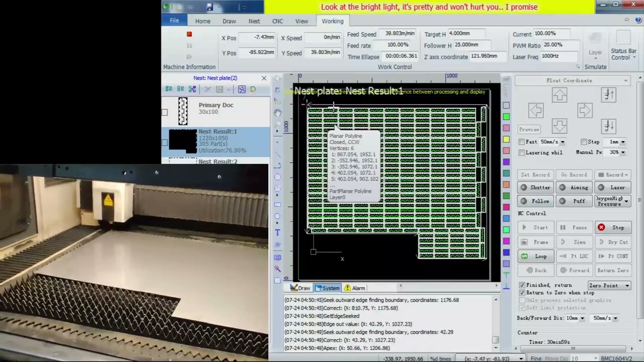Switch to the Nest ribbon tab
The height and width of the screenshot is (362, 644).
[254, 21]
